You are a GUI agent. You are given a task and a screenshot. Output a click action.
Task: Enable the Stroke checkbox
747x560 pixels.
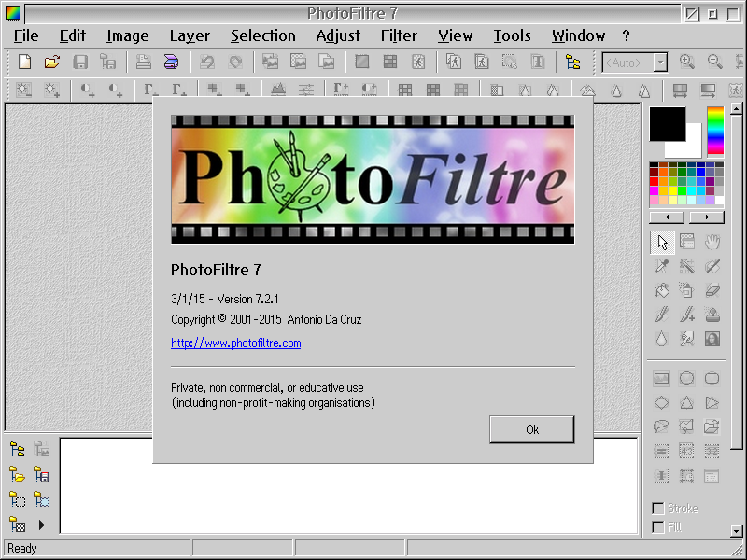(x=658, y=509)
